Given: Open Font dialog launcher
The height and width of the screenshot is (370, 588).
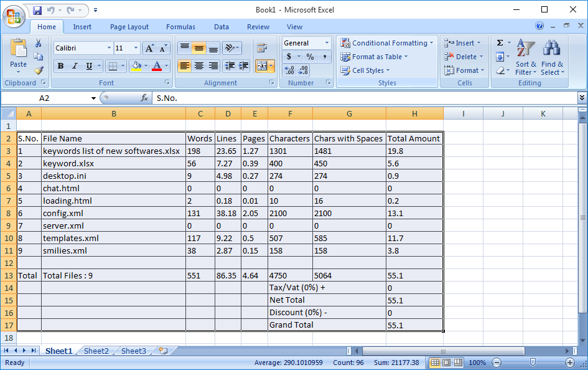Looking at the screenshot, I should point(167,83).
